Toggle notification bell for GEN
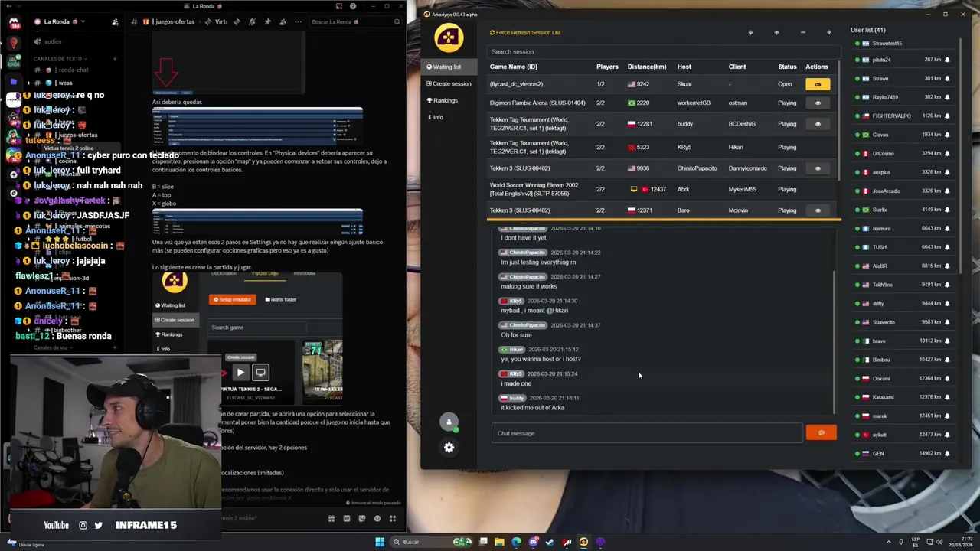 coord(947,453)
